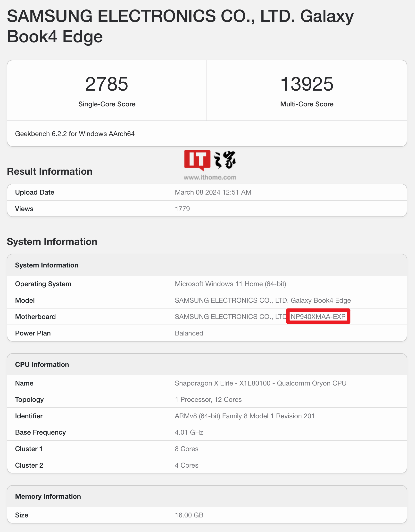Click the 'Single-Core Score' label

point(107,104)
